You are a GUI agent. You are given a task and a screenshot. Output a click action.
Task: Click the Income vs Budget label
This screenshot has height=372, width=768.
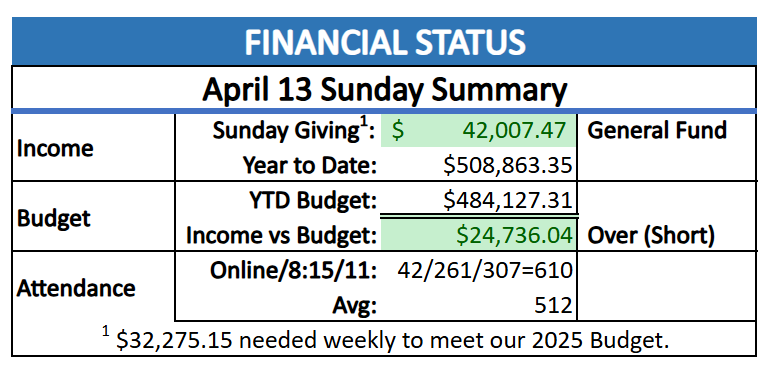tap(281, 236)
